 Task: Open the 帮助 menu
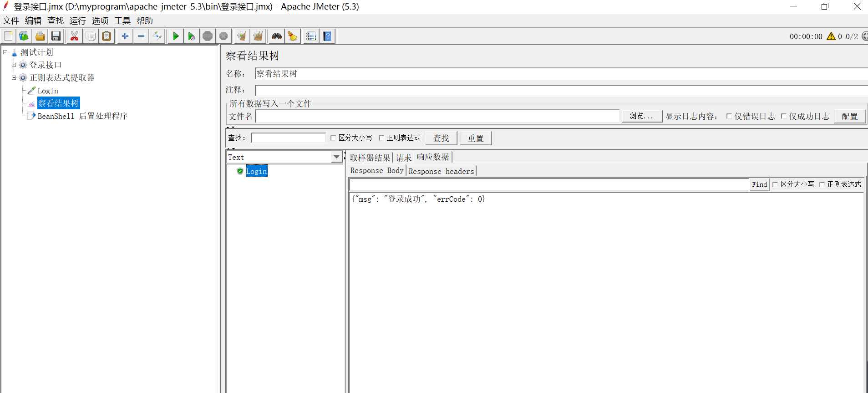pos(145,21)
